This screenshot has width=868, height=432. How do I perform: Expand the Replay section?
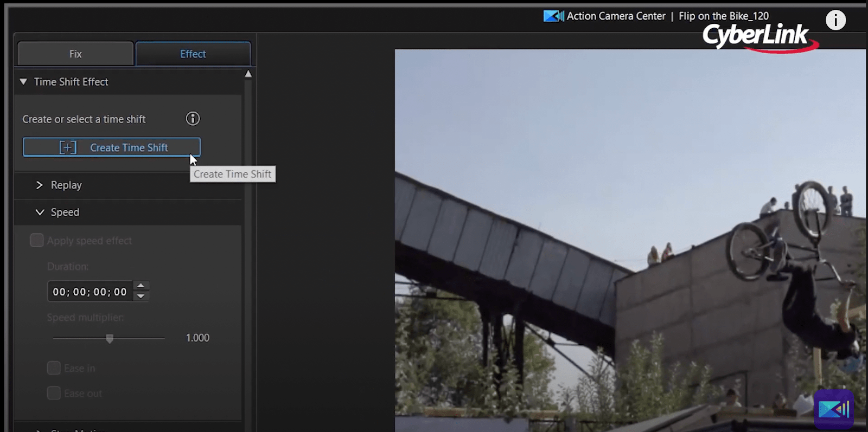click(39, 185)
